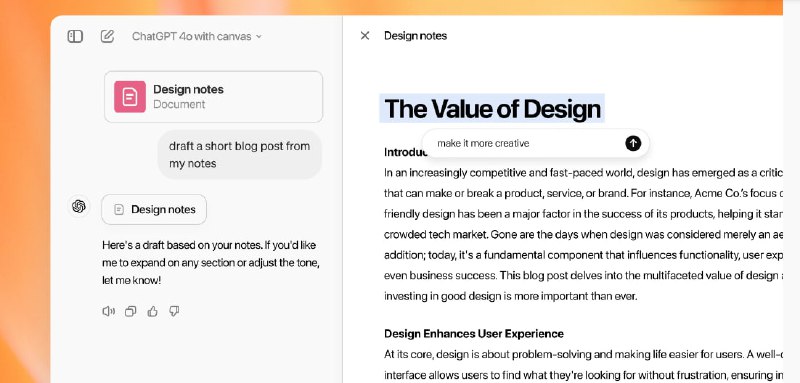
Task: Click the user message 'draft a short blog post'
Action: (x=239, y=155)
